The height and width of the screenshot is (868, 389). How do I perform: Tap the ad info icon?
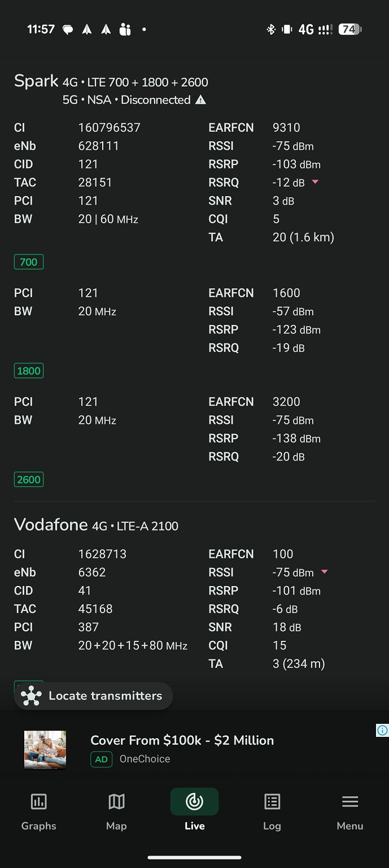click(x=382, y=731)
